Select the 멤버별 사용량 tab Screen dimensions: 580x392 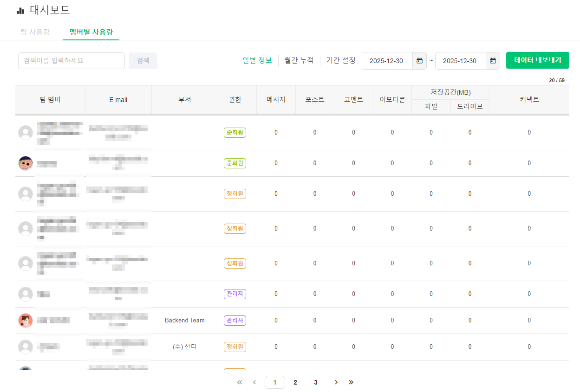(x=91, y=32)
